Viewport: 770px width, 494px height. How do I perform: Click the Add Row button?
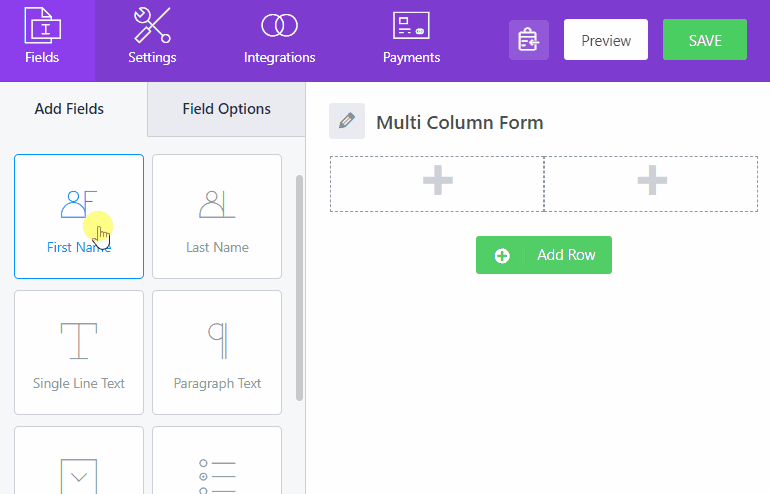tap(544, 255)
